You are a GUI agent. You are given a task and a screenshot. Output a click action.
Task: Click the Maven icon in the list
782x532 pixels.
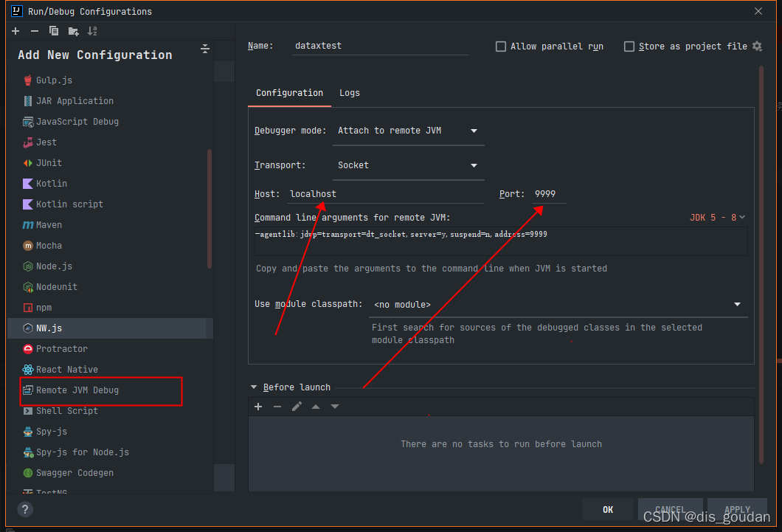click(28, 225)
